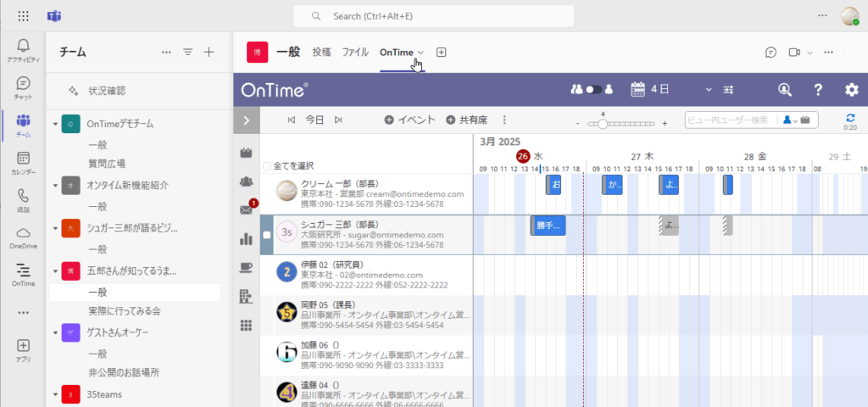Adjust the zoom level slider handle
Image resolution: width=868 pixels, height=407 pixels.
603,124
